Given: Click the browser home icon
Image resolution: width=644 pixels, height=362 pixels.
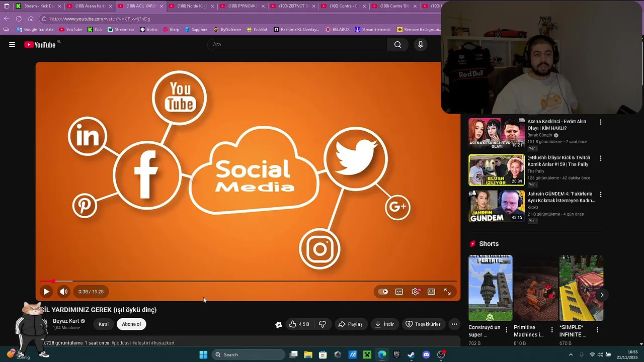Looking at the screenshot, I should [31, 19].
